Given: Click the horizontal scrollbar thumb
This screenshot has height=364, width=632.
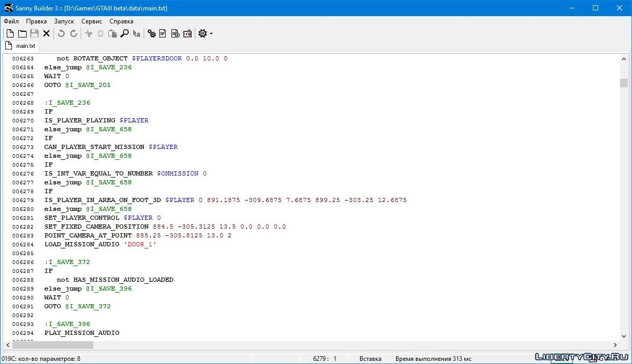Looking at the screenshot, I should pyautogui.click(x=53, y=345).
